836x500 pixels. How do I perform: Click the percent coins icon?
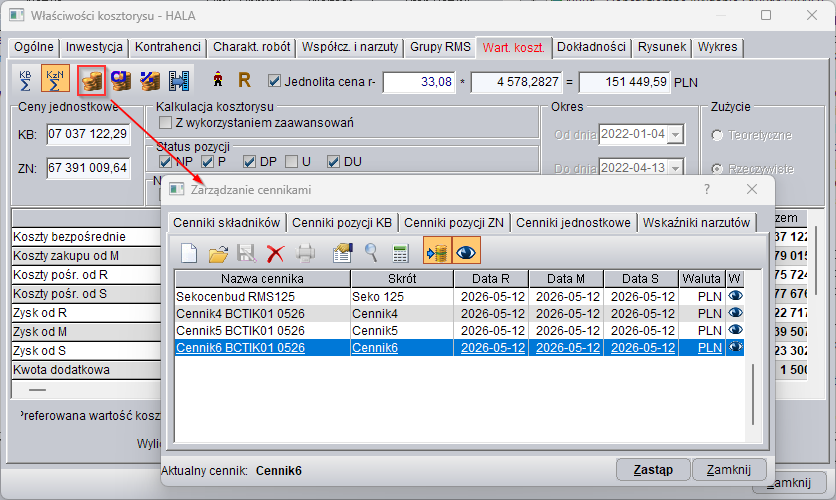click(x=150, y=80)
